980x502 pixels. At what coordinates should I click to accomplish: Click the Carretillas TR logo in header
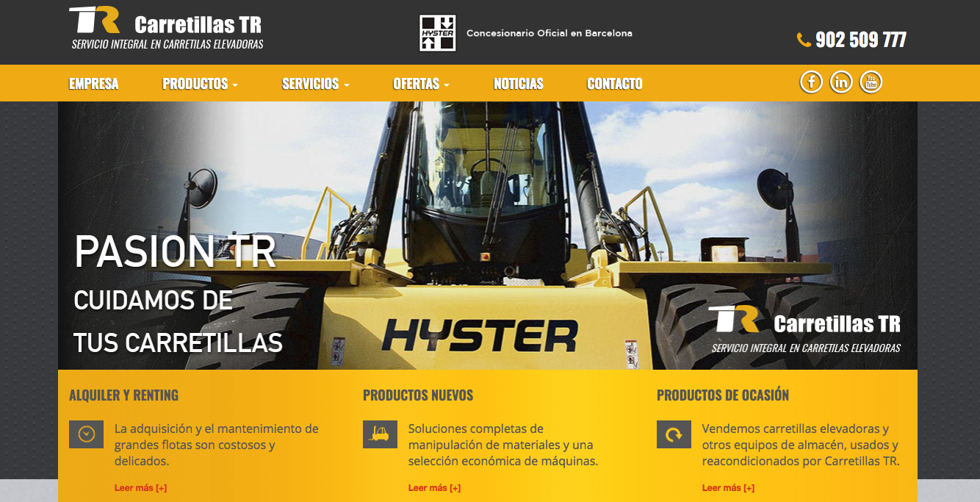coord(167,30)
